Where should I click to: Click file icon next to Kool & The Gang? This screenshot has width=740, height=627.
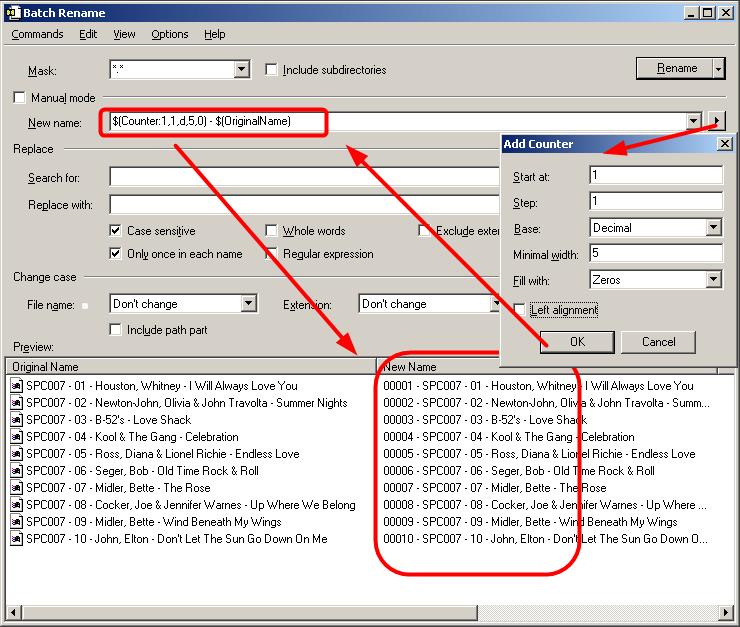17,437
